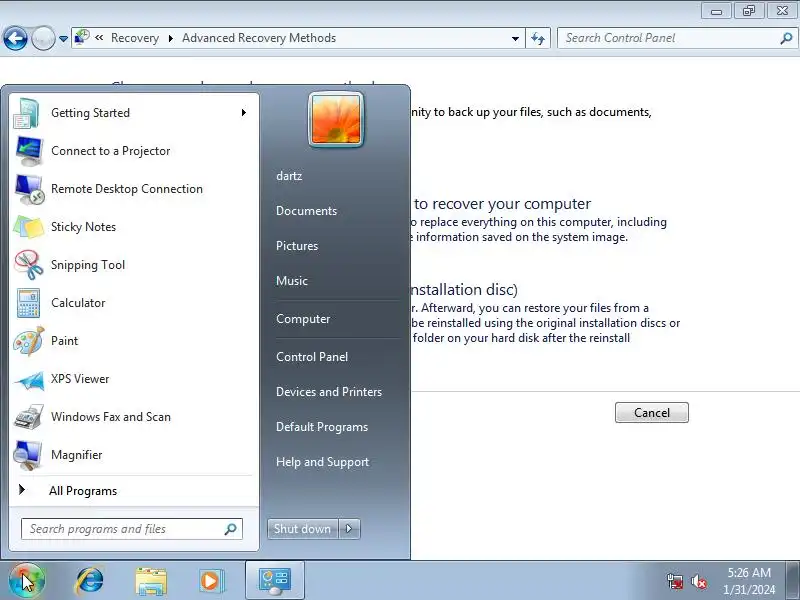Open Control Panel from Start menu
The image size is (800, 600).
click(312, 357)
